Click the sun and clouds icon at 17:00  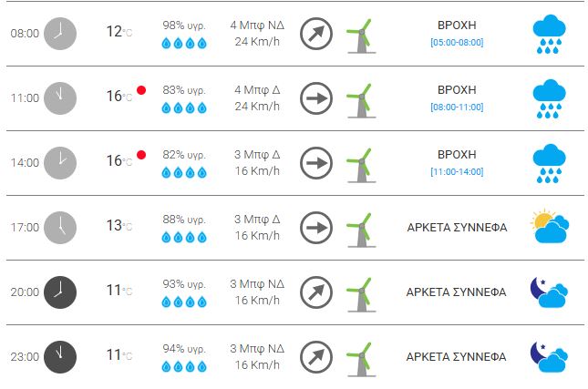(x=550, y=228)
